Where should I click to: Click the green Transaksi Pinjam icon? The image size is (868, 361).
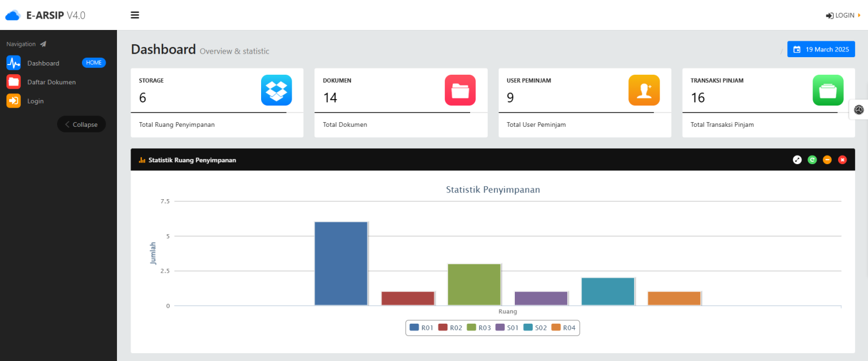tap(828, 90)
